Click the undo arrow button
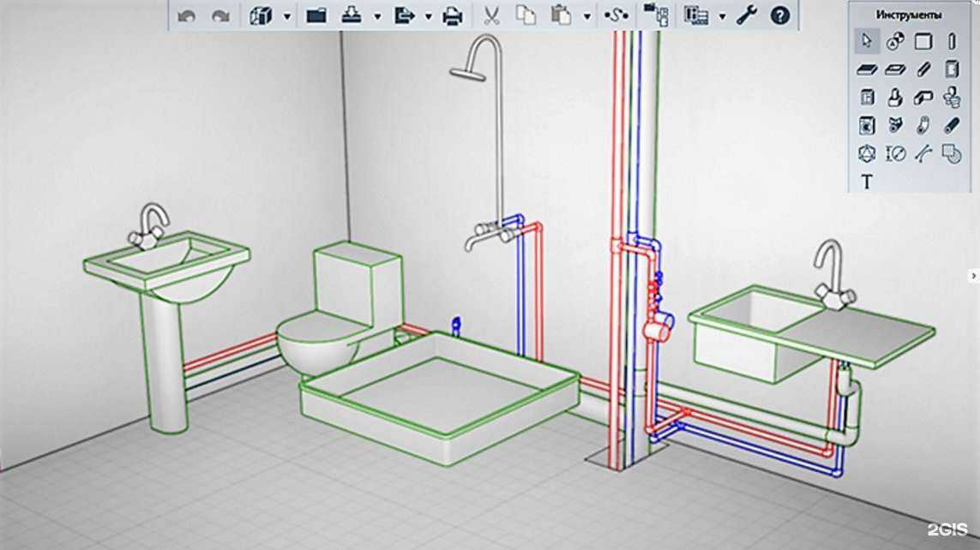The image size is (980, 550). (x=186, y=15)
